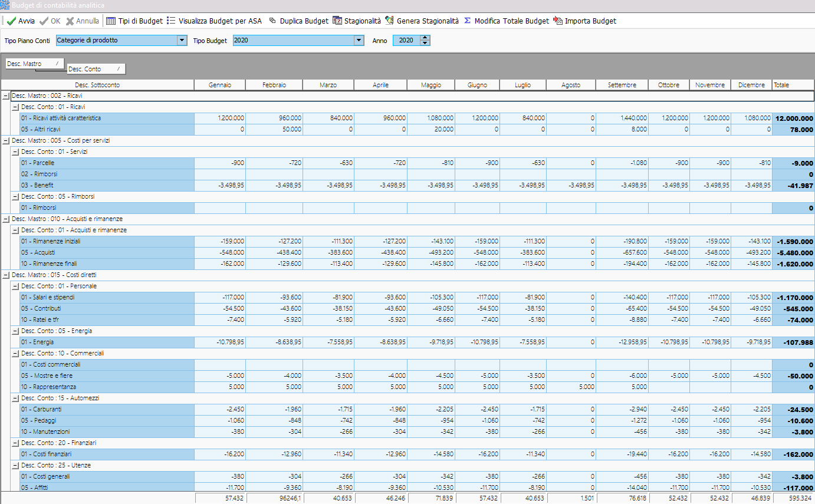This screenshot has height=504, width=815.
Task: Start Importa Budget
Action: click(x=585, y=21)
